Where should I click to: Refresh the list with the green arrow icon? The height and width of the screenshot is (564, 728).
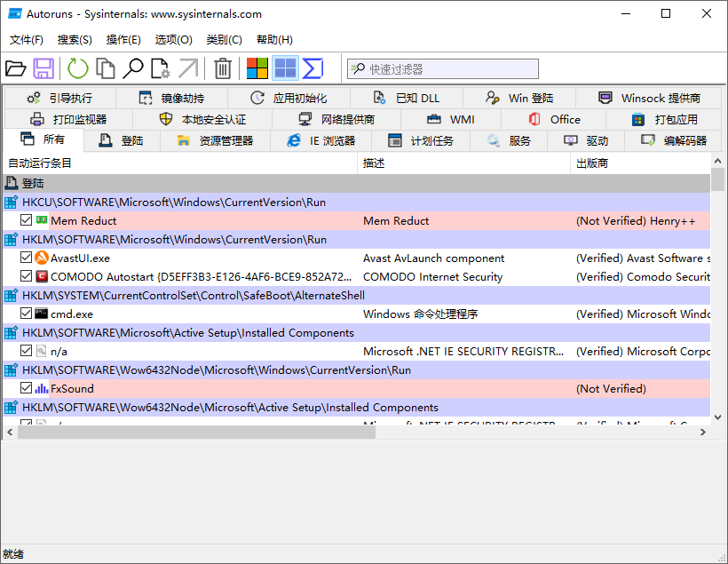[x=77, y=68]
